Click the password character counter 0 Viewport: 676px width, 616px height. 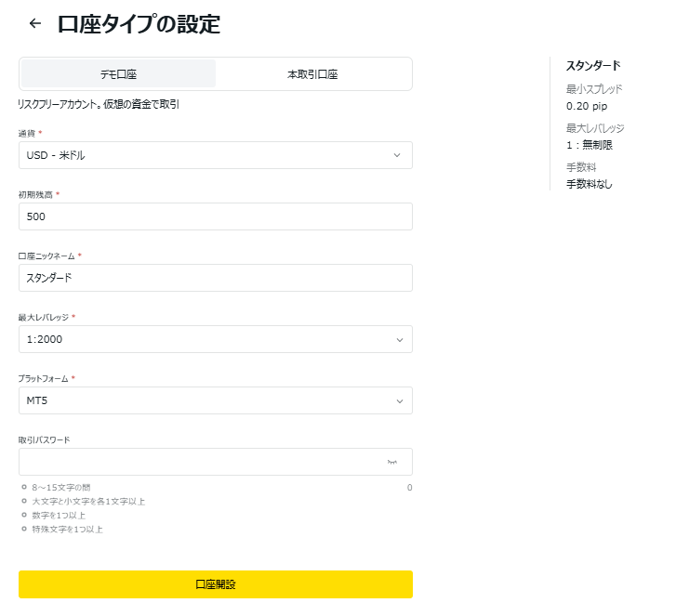409,488
